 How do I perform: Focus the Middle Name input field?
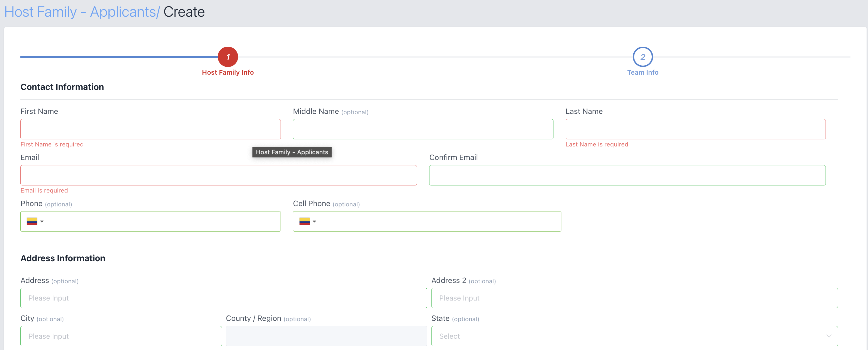click(423, 129)
